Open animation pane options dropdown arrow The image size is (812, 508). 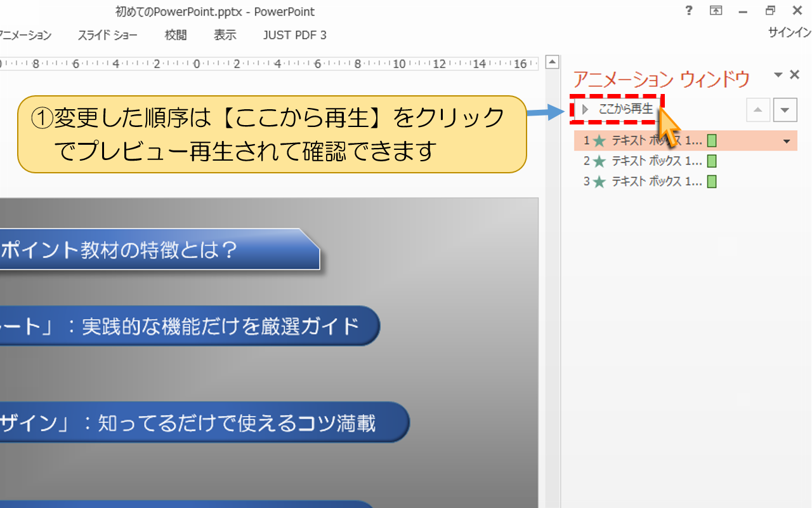pyautogui.click(x=778, y=75)
